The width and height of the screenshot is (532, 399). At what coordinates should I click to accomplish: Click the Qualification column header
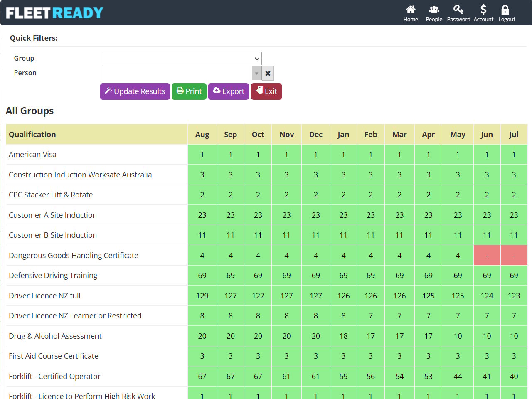point(97,134)
